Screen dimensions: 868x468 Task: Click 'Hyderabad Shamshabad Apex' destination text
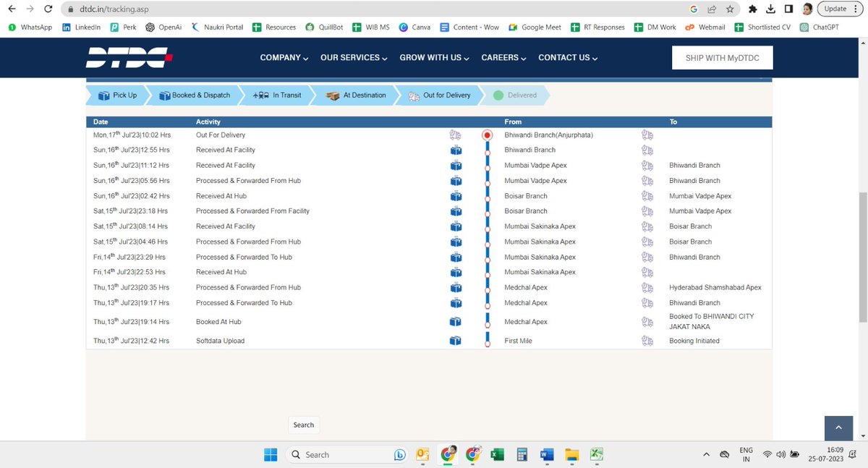715,287
